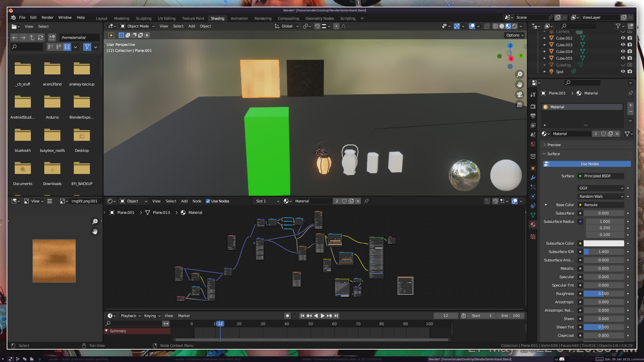Viewport: 644px width, 362px height.
Task: Disable render for the Spot light
Action: pyautogui.click(x=630, y=71)
